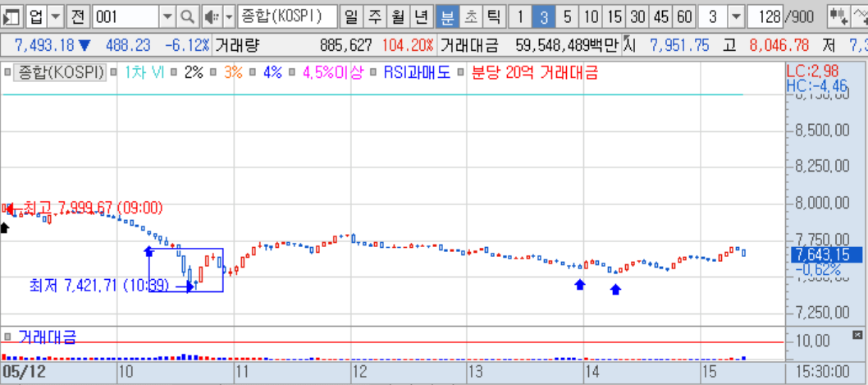This screenshot has width=868, height=385.
Task: Choose the 10 minute interval button
Action: [592, 17]
